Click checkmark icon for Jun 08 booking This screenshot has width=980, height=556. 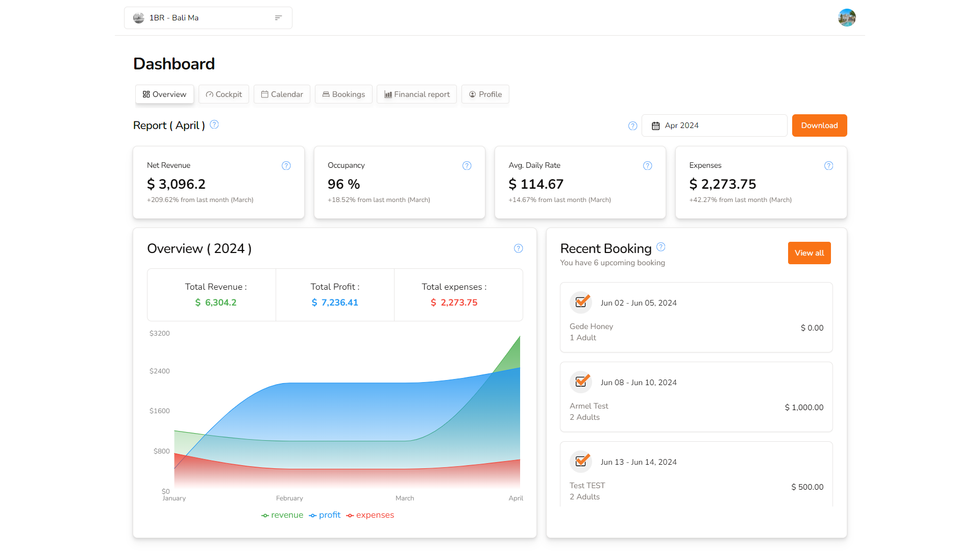click(581, 382)
